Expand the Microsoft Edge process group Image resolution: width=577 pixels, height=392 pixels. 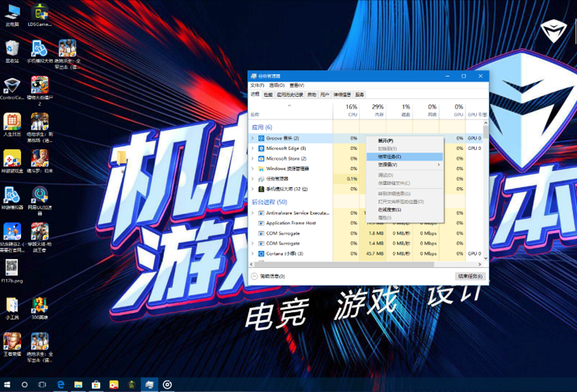253,148
